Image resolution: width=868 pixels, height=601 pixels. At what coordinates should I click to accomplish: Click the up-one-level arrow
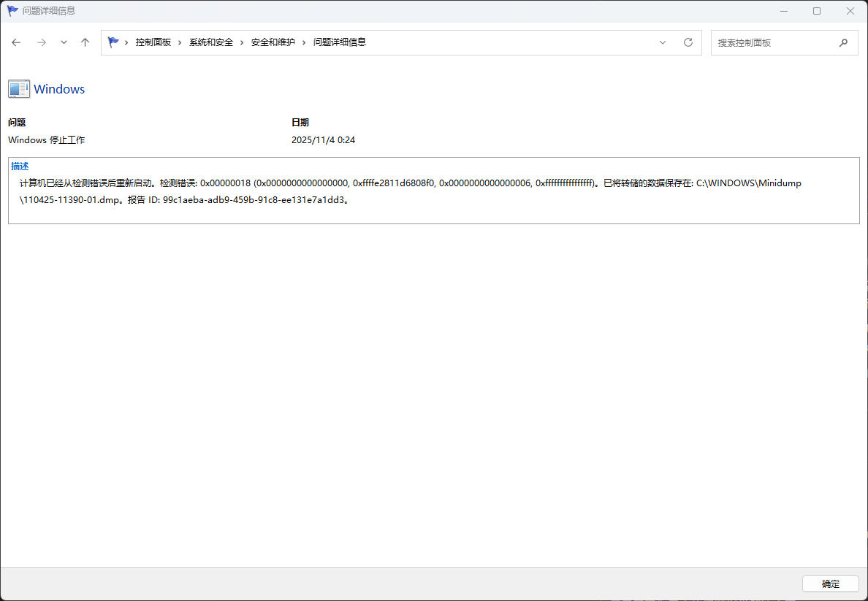84,42
